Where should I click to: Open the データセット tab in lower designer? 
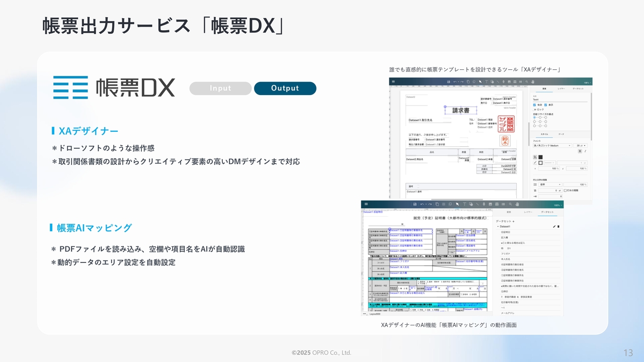(546, 212)
